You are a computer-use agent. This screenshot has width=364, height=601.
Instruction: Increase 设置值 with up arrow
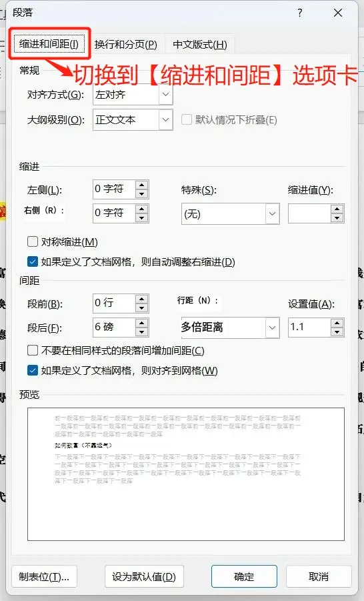click(x=337, y=322)
